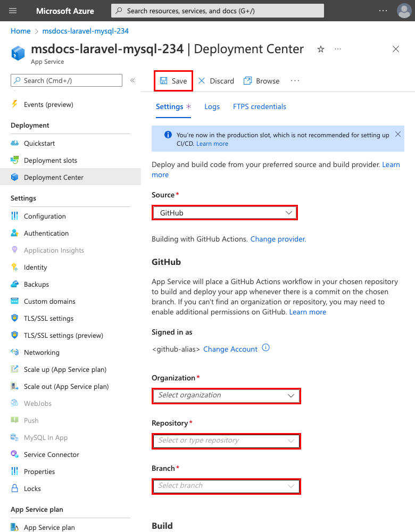Viewport: 415px width, 532px height.
Task: Favorite this page with the star icon
Action: point(321,49)
